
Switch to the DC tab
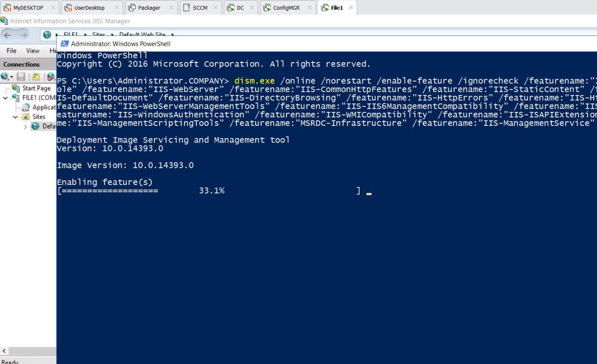[x=240, y=8]
